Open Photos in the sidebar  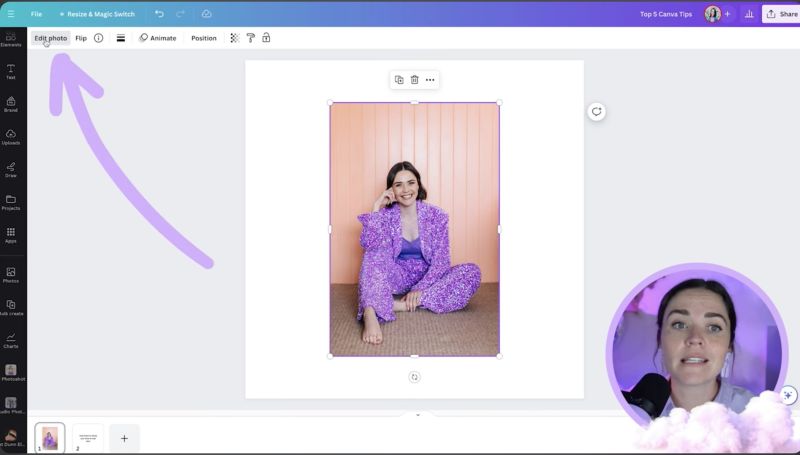(11, 275)
